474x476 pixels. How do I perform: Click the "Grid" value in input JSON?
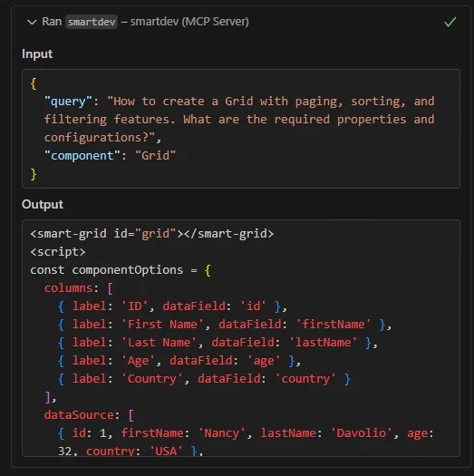(x=155, y=156)
